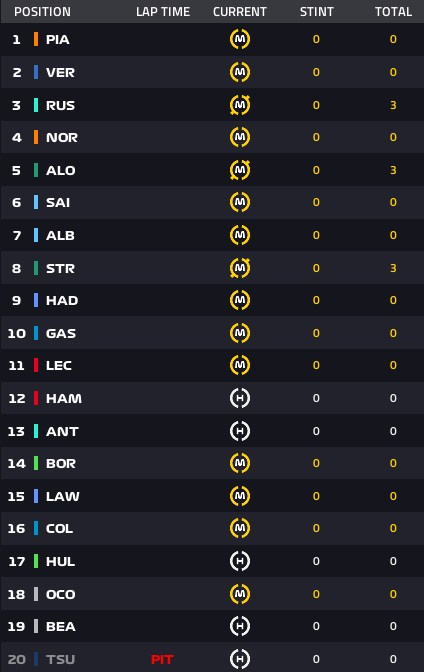Click the red PIT label for TSU

162,659
